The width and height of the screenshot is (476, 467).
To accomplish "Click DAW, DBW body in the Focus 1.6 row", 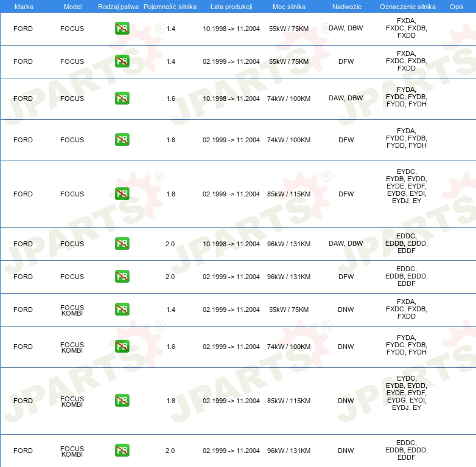I will [346, 99].
